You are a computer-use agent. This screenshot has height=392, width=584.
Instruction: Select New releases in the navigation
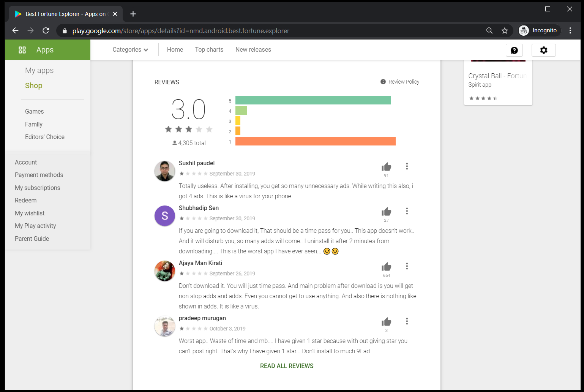pyautogui.click(x=253, y=49)
